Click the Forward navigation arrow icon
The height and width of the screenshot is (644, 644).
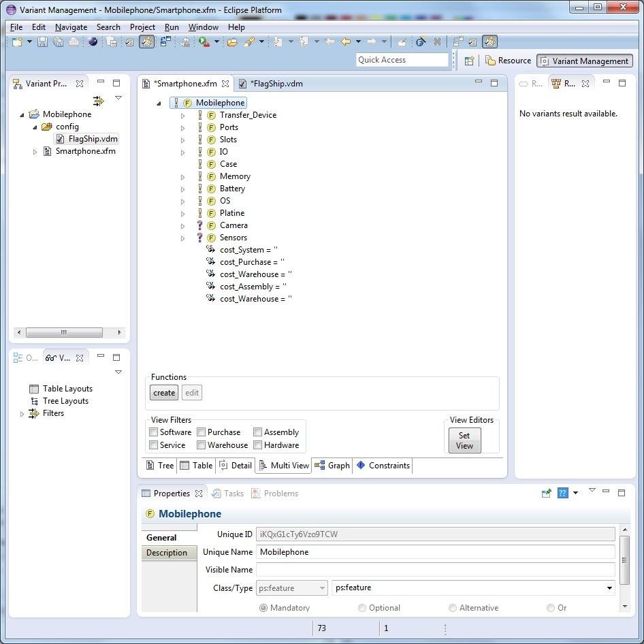coord(371,42)
